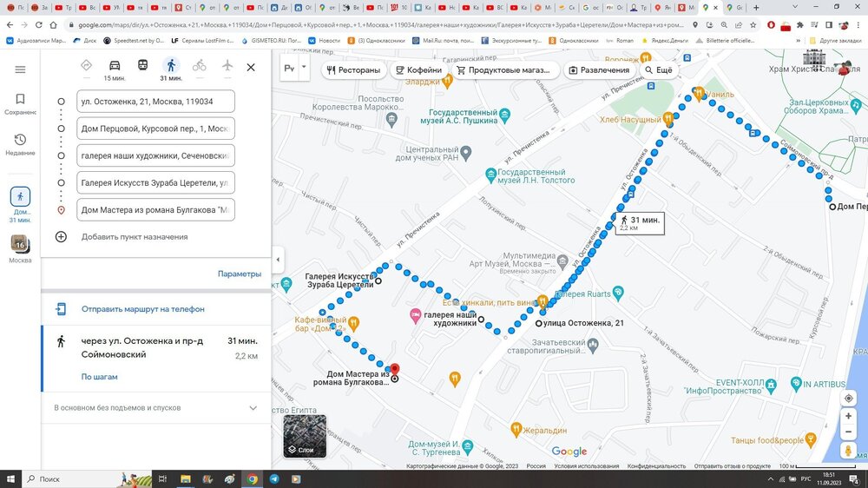Click Галерея Ruarts marker
This screenshot has width=868, height=488.
click(x=618, y=293)
